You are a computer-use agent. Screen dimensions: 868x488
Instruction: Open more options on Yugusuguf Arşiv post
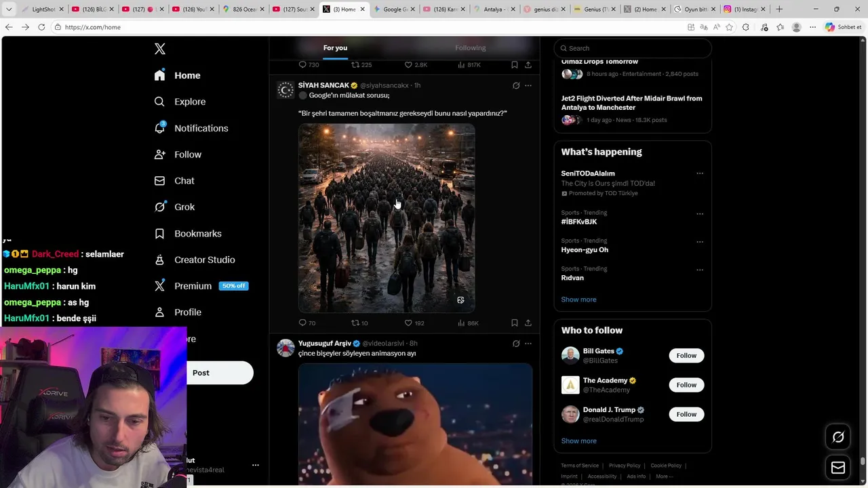[x=528, y=344]
